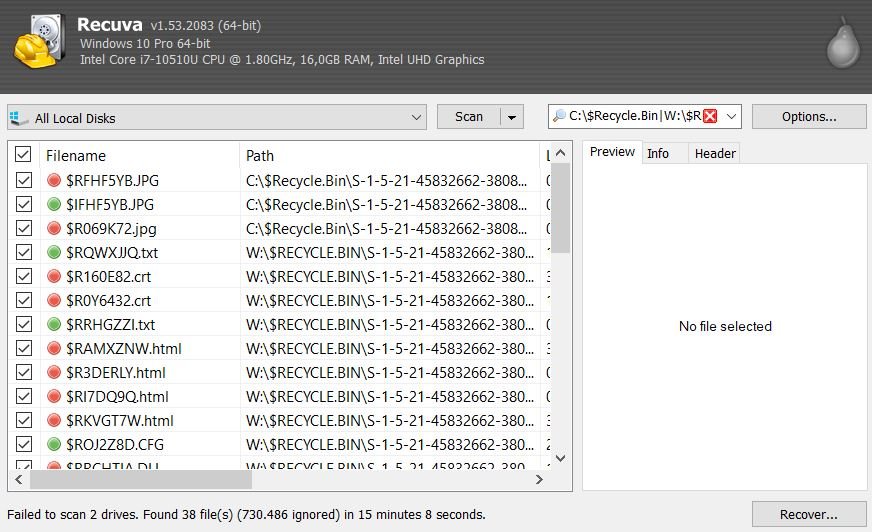Image resolution: width=872 pixels, height=532 pixels.
Task: Click the Recuva version text in header
Action: click(x=205, y=26)
